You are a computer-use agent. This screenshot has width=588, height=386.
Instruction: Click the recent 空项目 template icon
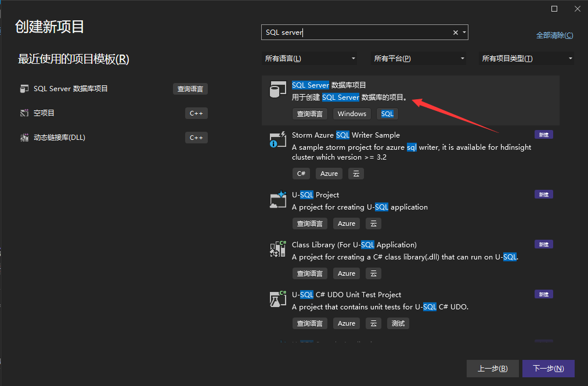tap(24, 113)
